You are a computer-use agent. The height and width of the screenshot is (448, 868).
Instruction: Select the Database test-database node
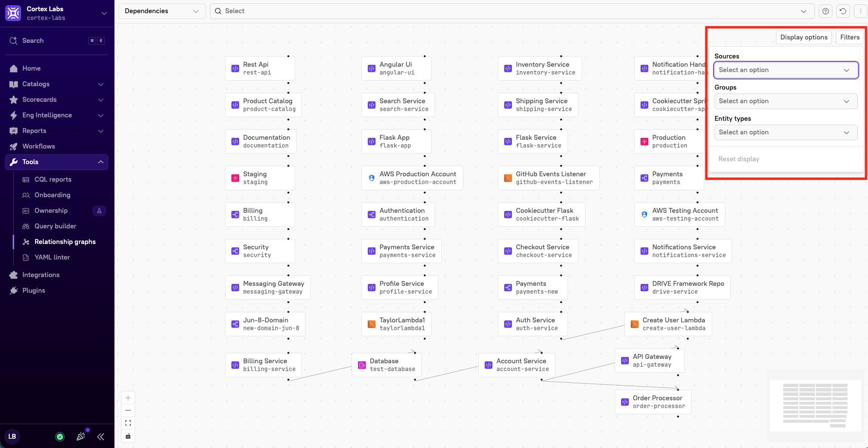click(x=387, y=365)
